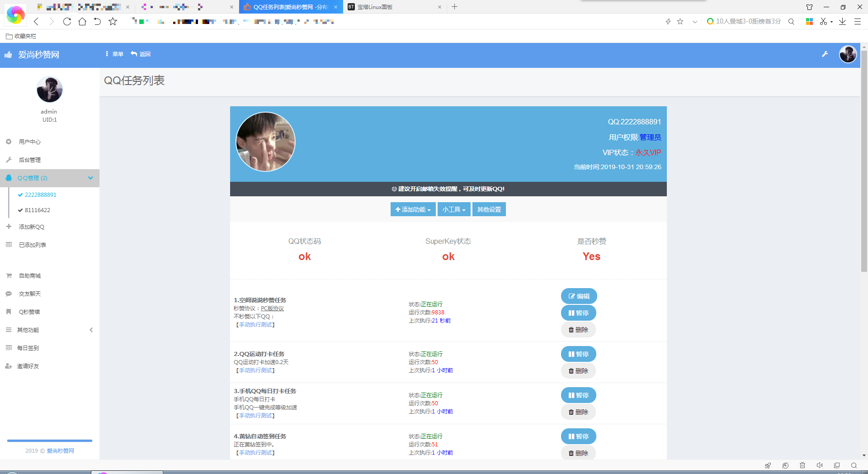
Task: Click the settings wrench in top-right header
Action: coord(825,54)
